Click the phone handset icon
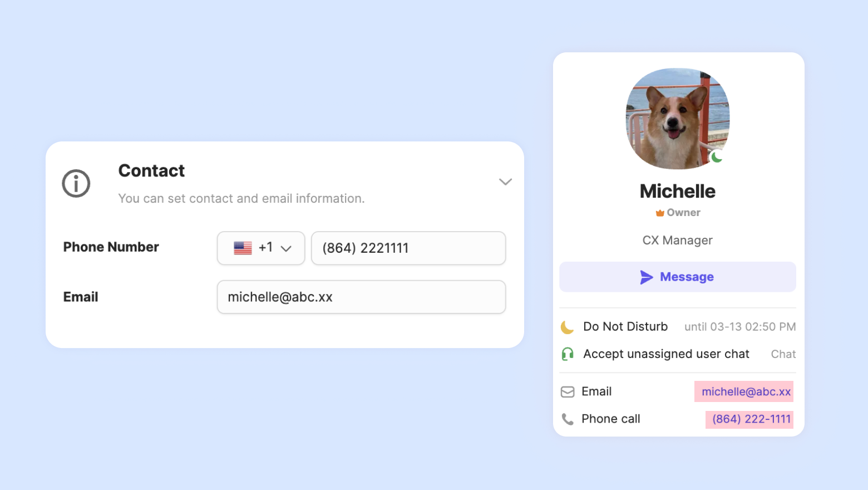Screen dimensions: 868x490 [568, 419]
